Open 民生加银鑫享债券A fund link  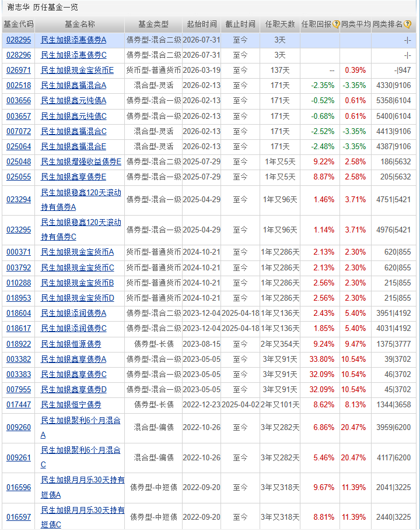pos(73,360)
